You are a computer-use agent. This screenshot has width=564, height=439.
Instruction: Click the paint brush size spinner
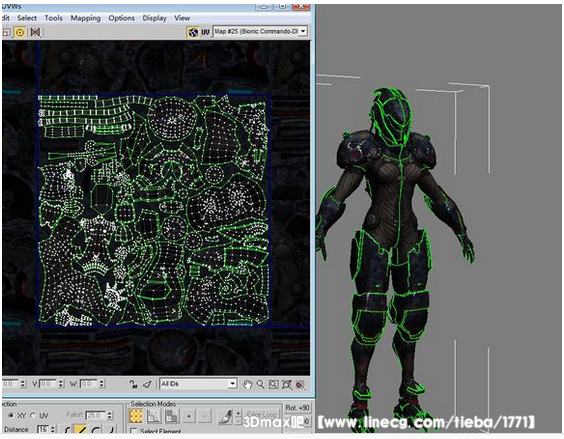coord(238,416)
